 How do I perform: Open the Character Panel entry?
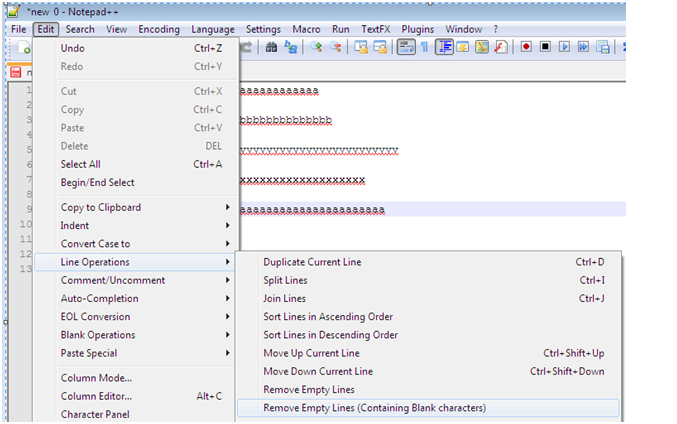pyautogui.click(x=135, y=414)
